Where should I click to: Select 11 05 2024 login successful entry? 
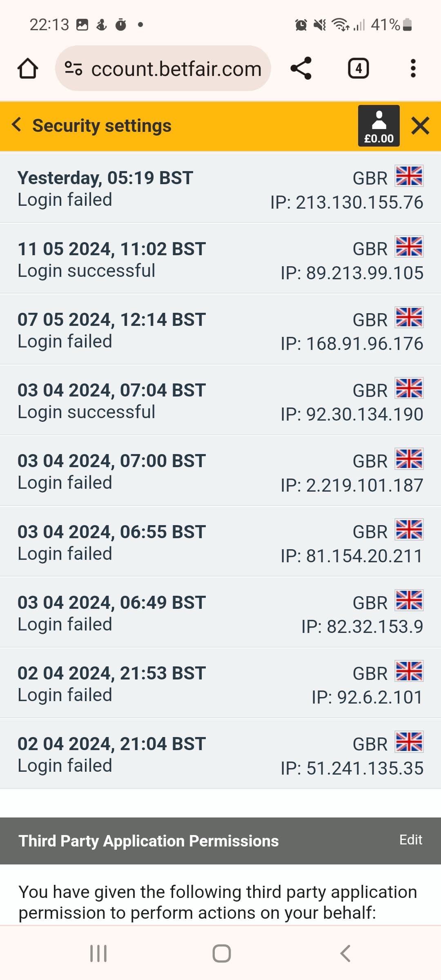[111, 259]
